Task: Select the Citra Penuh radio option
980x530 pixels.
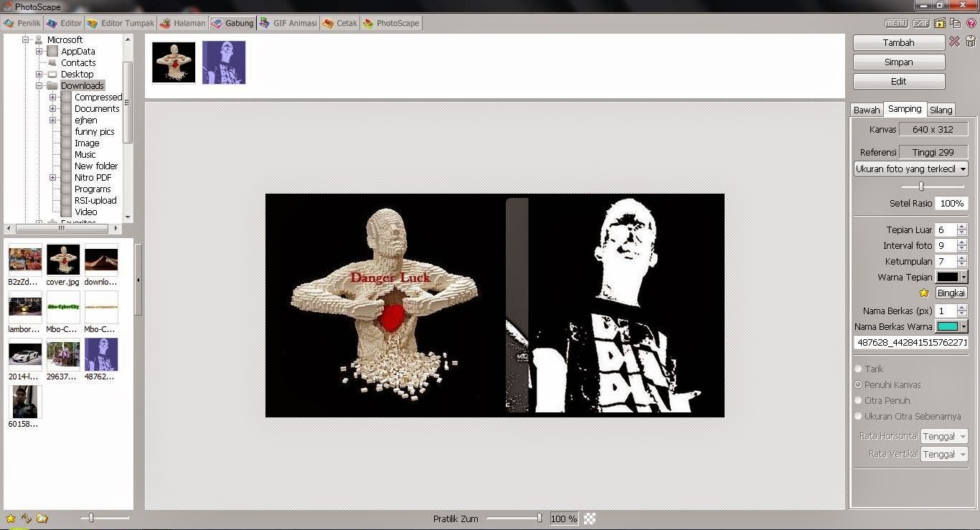Action: point(858,400)
